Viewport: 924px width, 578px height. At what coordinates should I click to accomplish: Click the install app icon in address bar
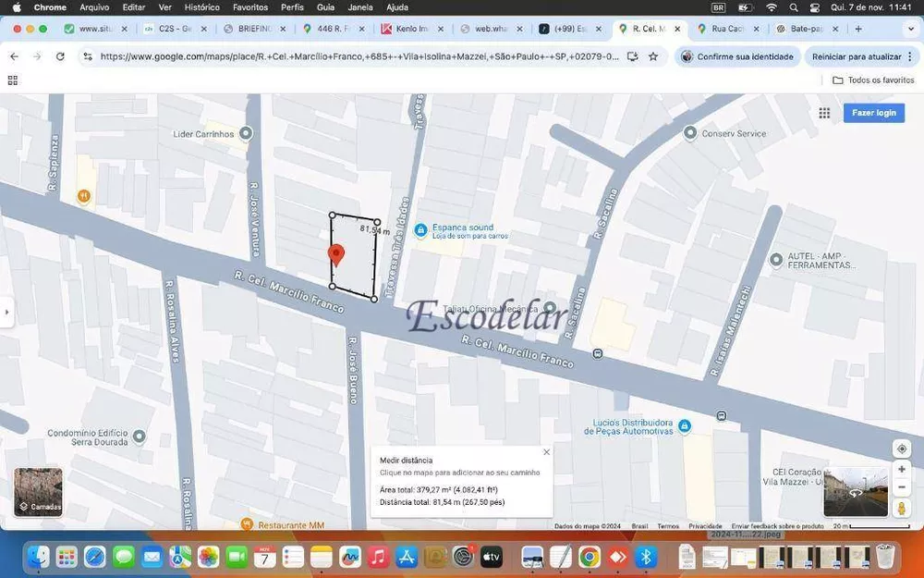tap(633, 56)
